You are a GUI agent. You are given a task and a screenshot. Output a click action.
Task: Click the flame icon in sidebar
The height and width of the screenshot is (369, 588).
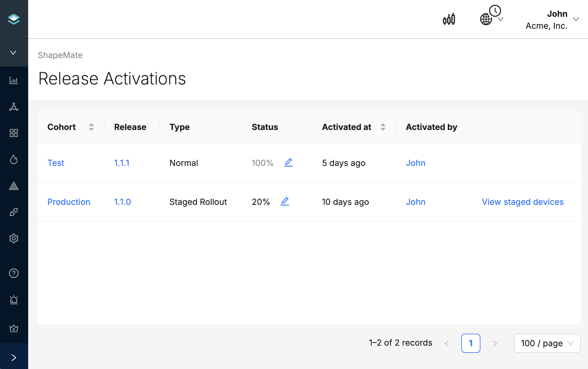point(14,159)
